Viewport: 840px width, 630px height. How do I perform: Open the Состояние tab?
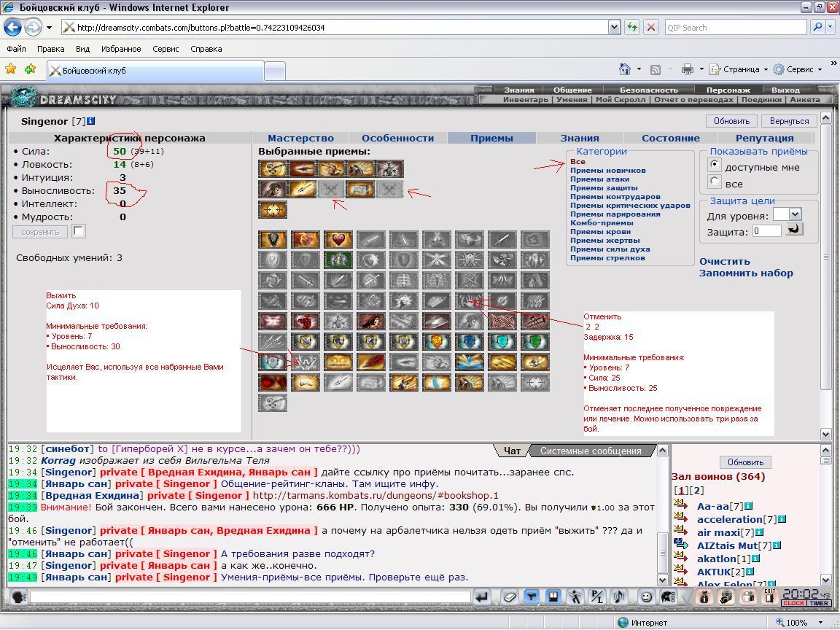pyautogui.click(x=670, y=138)
